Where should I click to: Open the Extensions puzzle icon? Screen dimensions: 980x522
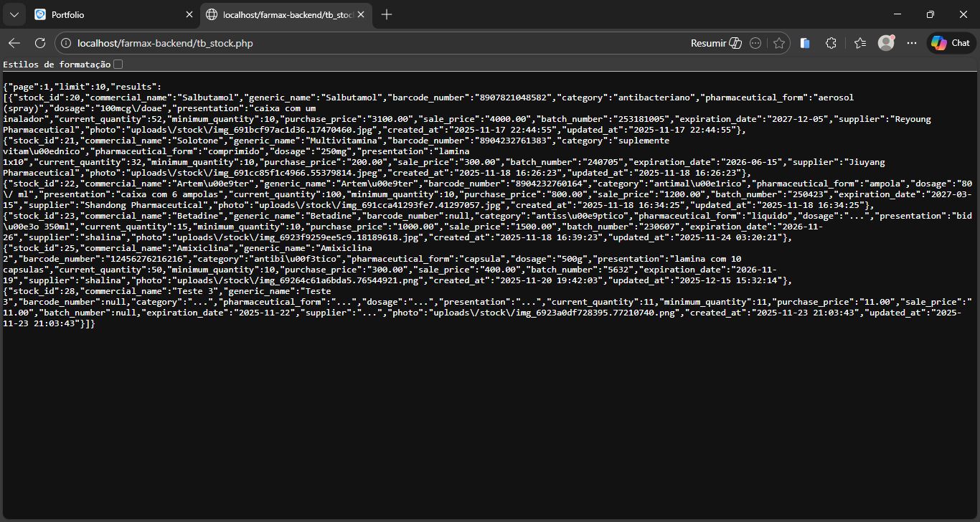coord(831,43)
